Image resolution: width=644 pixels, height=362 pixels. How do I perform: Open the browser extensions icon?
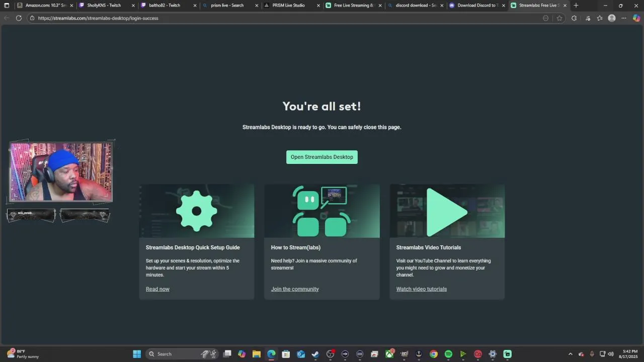click(x=574, y=18)
